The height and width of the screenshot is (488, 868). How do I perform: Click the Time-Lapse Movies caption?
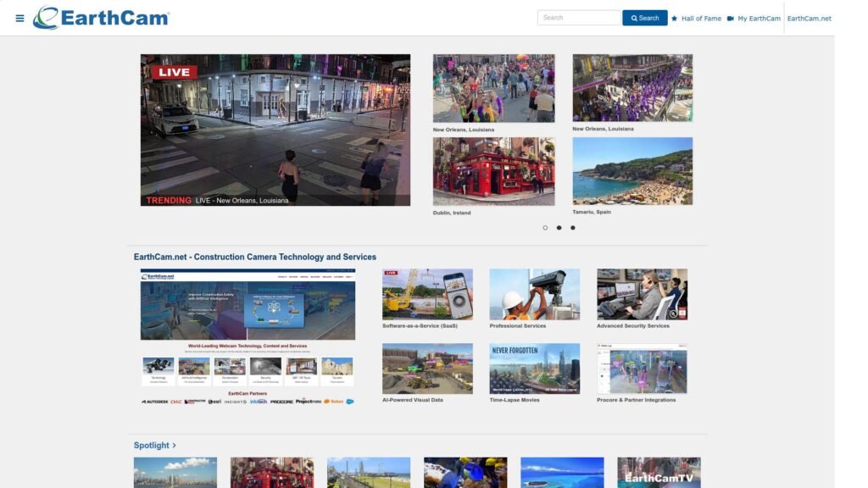click(515, 400)
